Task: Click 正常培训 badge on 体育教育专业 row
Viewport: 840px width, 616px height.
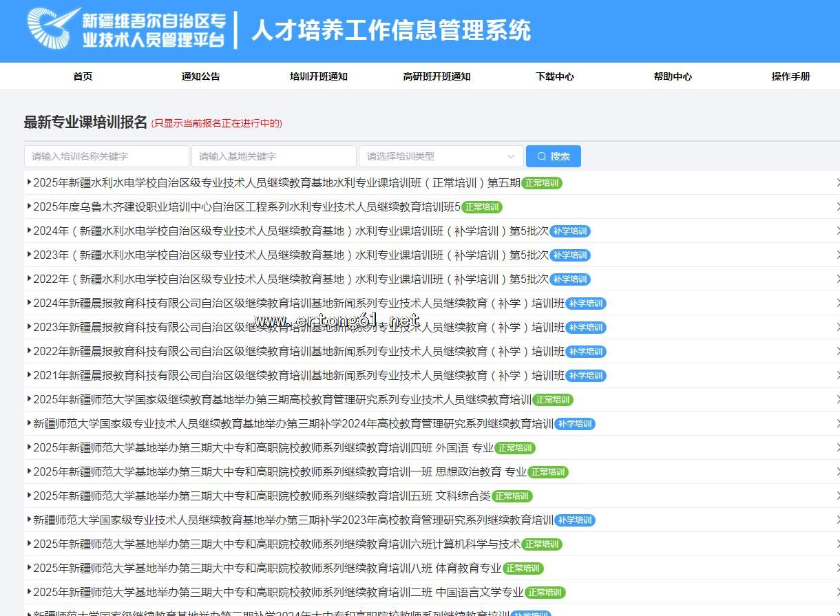Action: [x=523, y=569]
